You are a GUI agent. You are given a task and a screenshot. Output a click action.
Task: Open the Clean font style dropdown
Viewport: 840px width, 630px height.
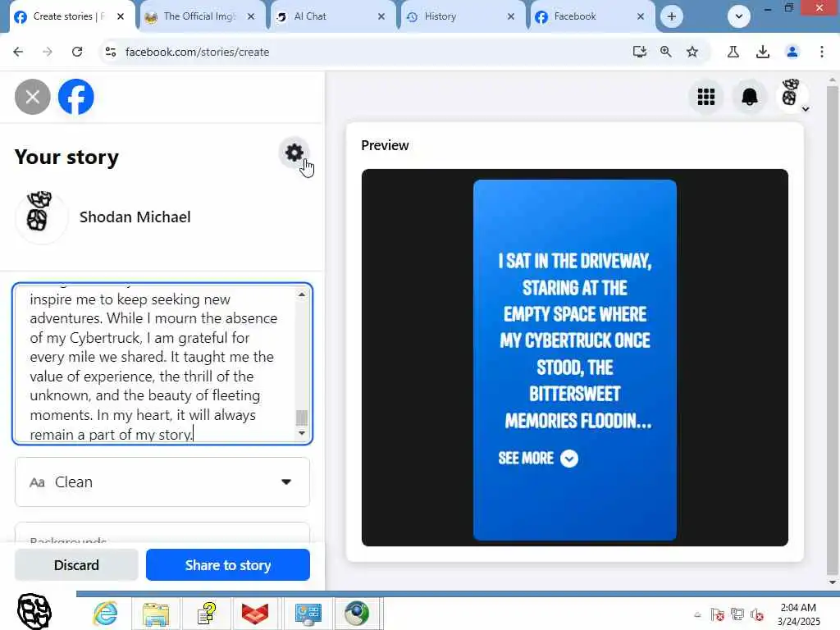pos(162,482)
